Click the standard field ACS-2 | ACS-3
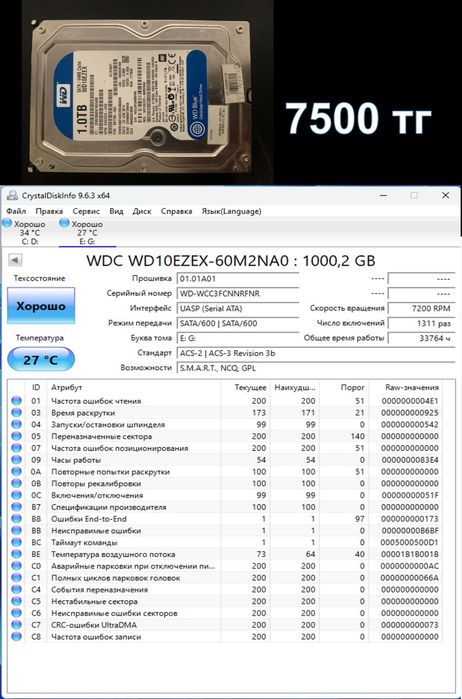Viewport: 462px width, 699px height. (316, 353)
